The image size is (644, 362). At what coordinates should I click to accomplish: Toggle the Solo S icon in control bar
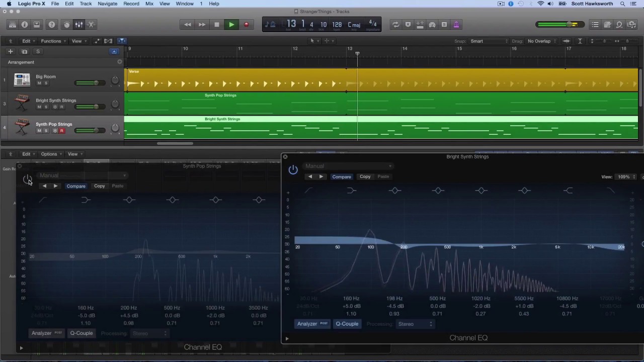coord(444,25)
